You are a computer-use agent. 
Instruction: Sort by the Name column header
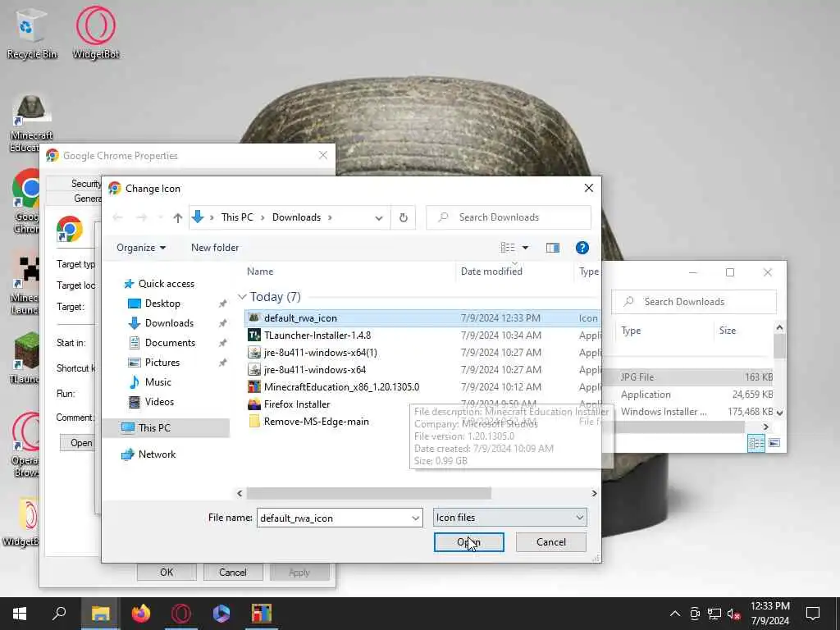260,272
